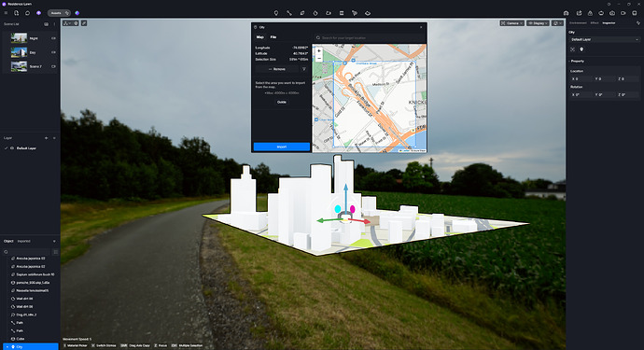Image resolution: width=644 pixels, height=350 pixels.
Task: Collapse the Object panel with arrow
Action: (54, 241)
